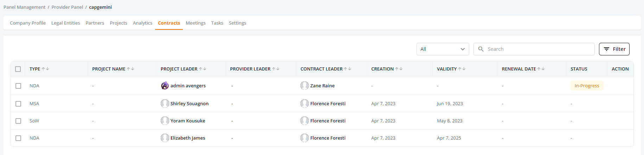Check the Elizabeth James NDA row checkbox

(x=18, y=138)
